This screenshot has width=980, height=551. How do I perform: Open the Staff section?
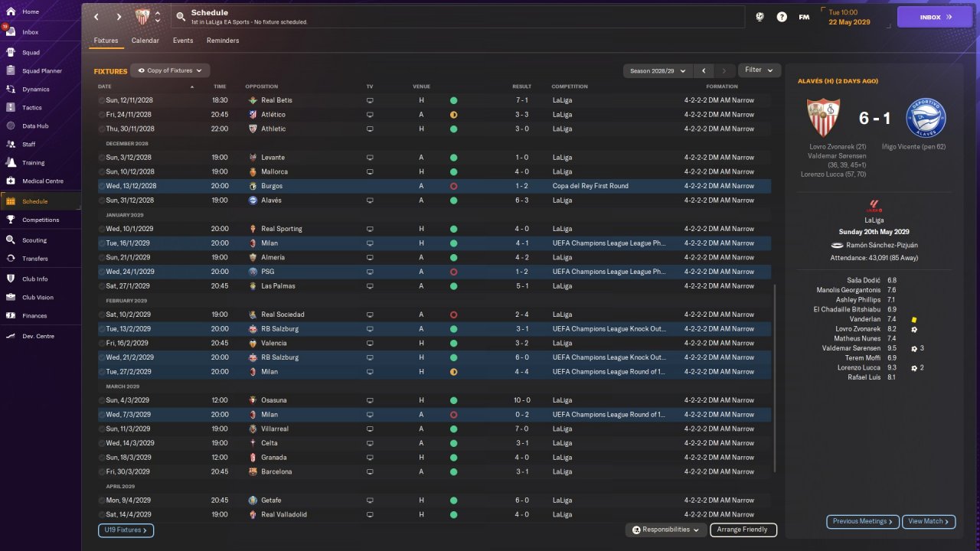(x=29, y=144)
